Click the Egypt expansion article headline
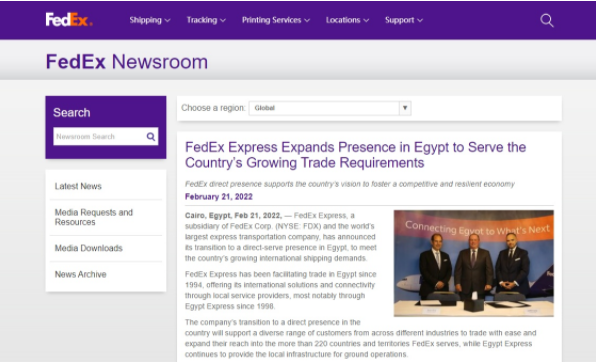 (x=355, y=155)
